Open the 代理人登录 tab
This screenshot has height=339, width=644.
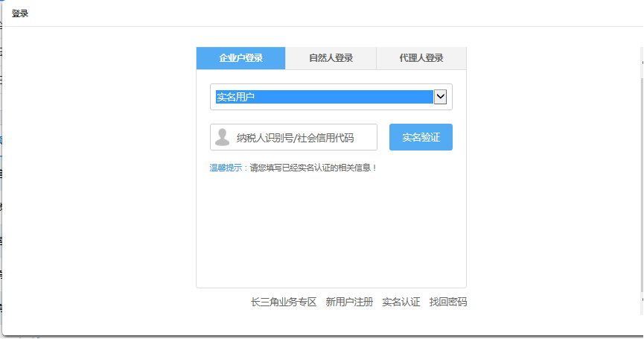421,58
